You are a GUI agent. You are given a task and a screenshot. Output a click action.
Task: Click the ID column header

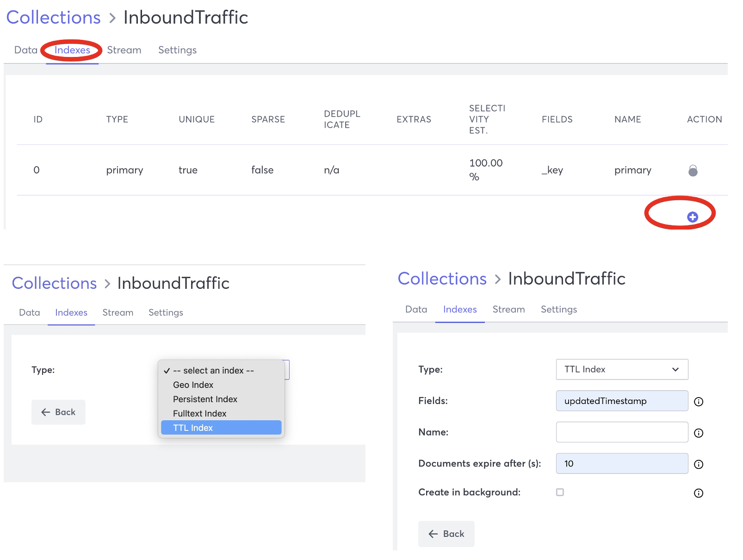[38, 119]
